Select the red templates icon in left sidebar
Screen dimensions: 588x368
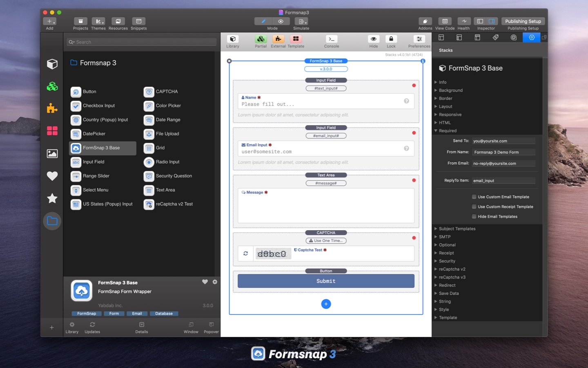click(x=52, y=131)
